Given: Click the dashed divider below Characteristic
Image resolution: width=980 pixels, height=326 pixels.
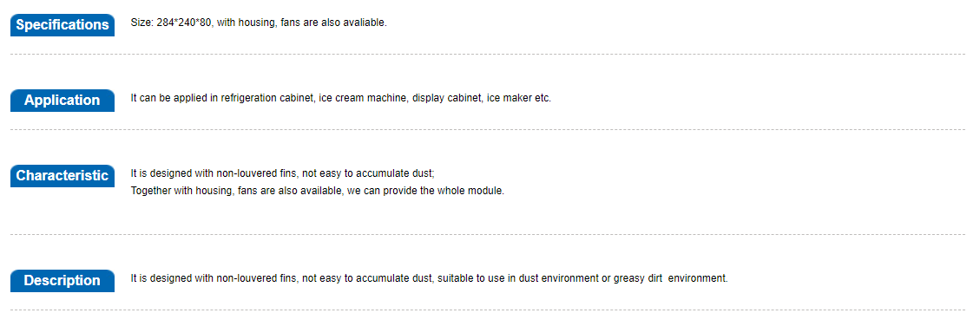Looking at the screenshot, I should click(488, 235).
